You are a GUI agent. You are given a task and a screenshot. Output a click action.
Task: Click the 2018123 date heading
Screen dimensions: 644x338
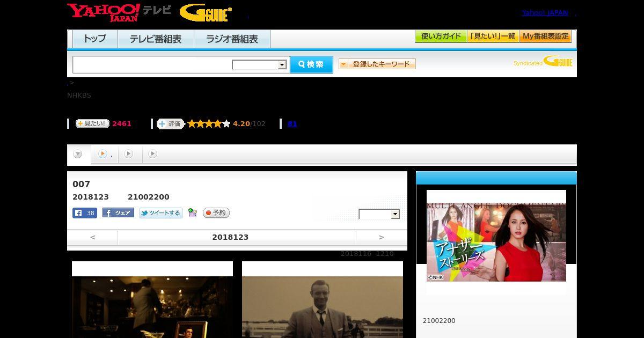click(230, 237)
